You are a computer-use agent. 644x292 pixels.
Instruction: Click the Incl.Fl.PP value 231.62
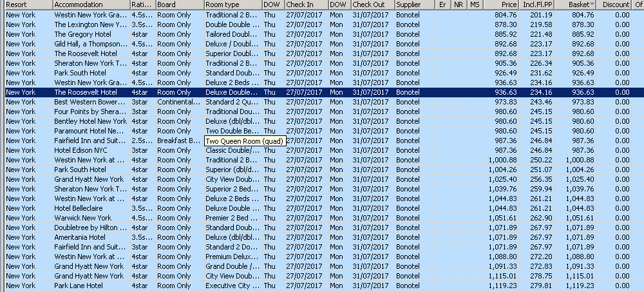tap(541, 73)
